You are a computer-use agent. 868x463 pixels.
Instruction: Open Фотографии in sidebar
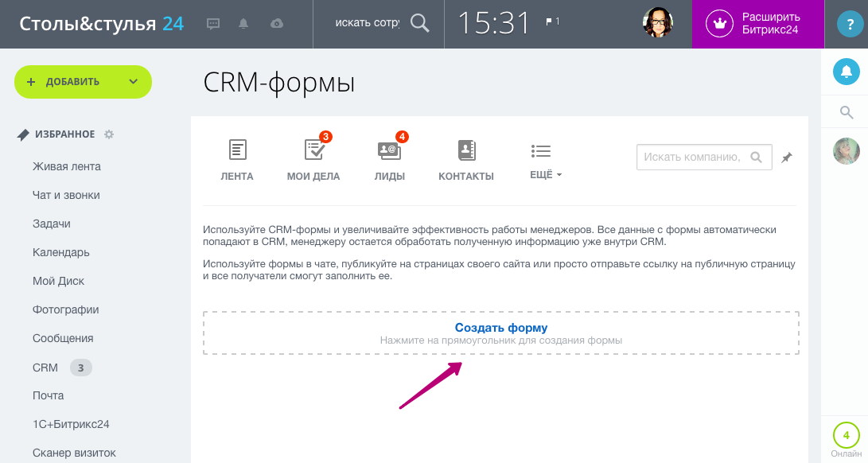pos(65,309)
